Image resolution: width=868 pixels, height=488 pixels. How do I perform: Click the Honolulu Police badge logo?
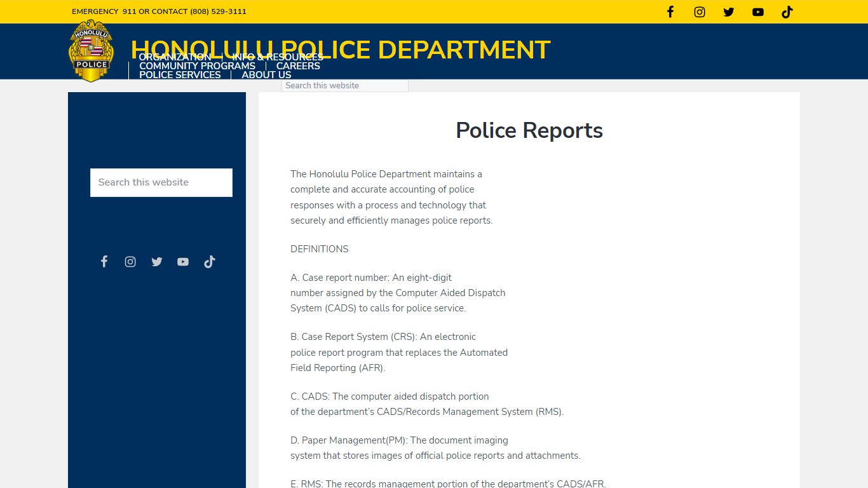(92, 51)
